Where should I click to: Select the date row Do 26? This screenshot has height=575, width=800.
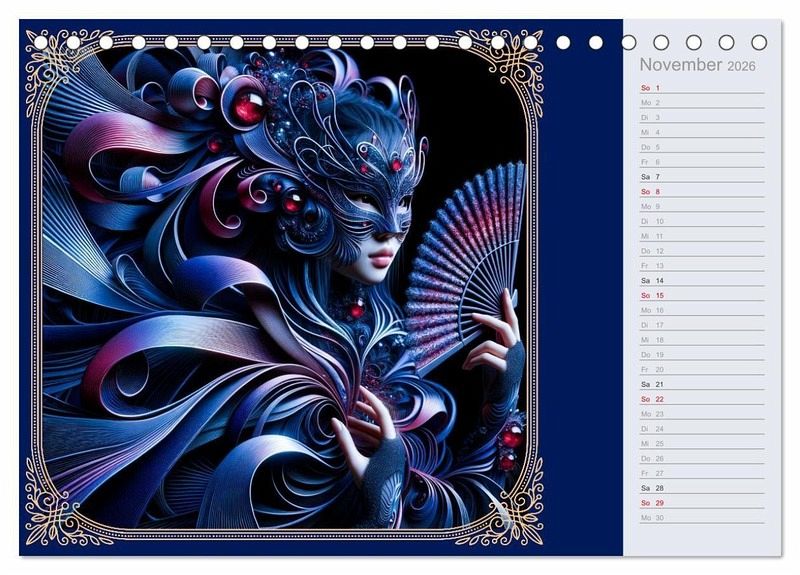point(702,458)
